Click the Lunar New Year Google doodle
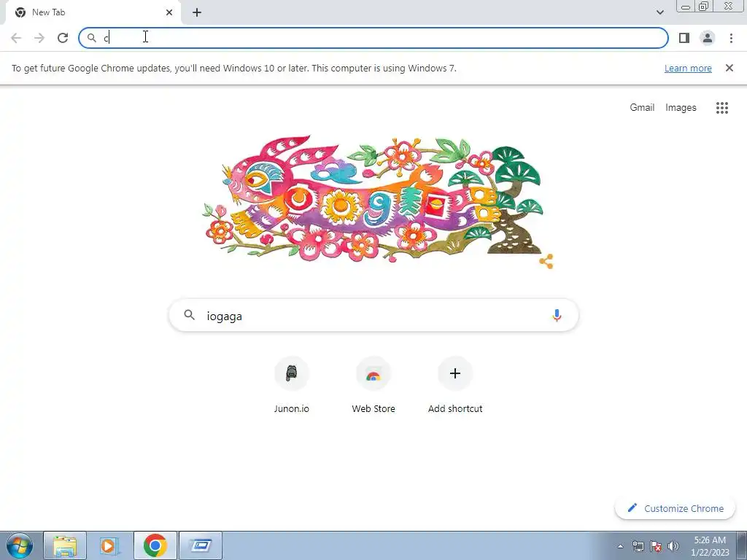Viewport: 747px width, 560px height. pos(373,200)
